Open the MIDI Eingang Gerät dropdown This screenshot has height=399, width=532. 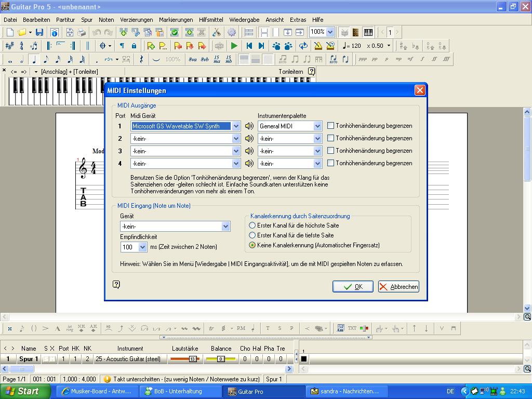[x=225, y=227]
